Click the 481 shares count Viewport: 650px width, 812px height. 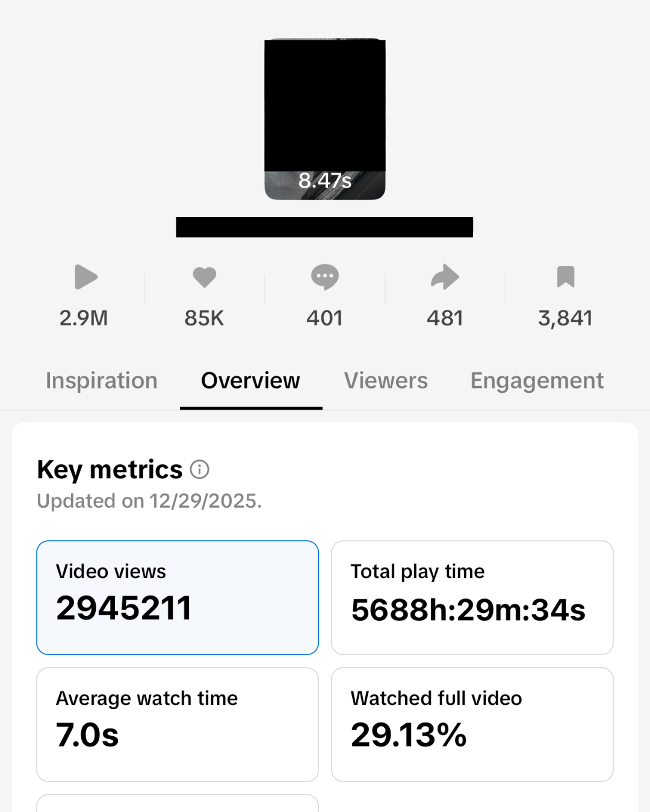[x=445, y=318]
